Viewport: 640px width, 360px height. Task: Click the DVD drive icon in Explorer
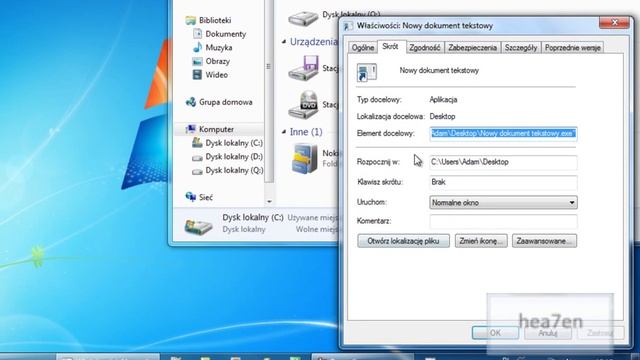[x=303, y=104]
